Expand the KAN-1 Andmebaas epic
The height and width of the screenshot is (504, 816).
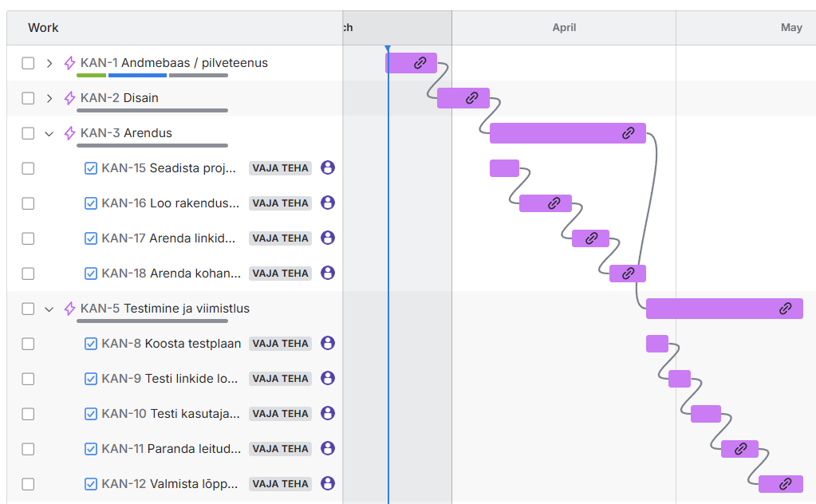49,63
